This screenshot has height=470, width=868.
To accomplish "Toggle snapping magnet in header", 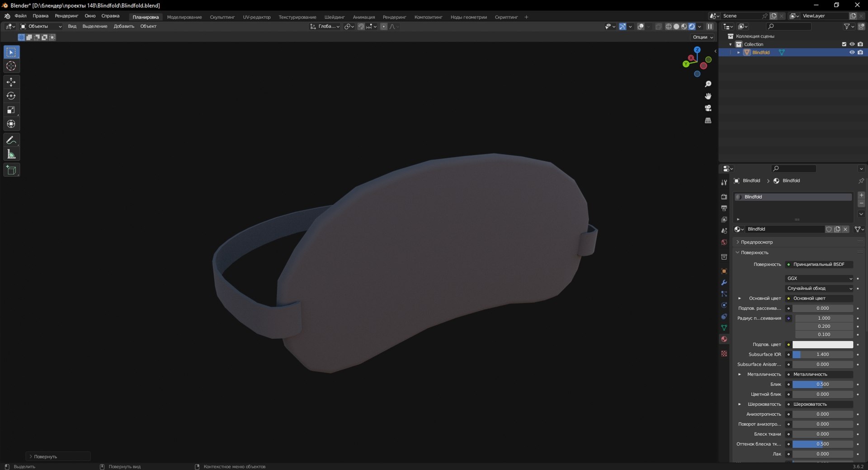I will [361, 26].
